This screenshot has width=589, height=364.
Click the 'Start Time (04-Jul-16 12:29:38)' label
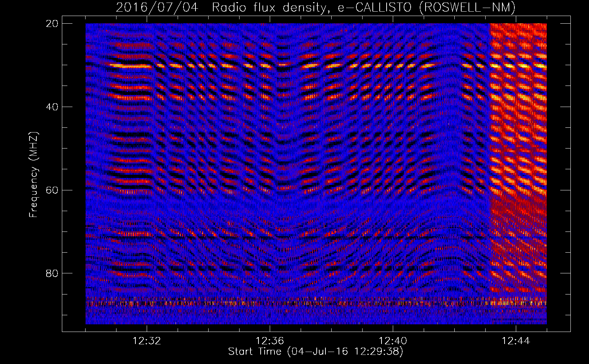click(316, 352)
